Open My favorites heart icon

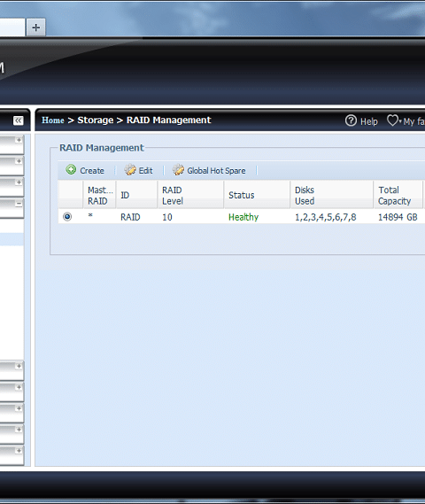392,120
